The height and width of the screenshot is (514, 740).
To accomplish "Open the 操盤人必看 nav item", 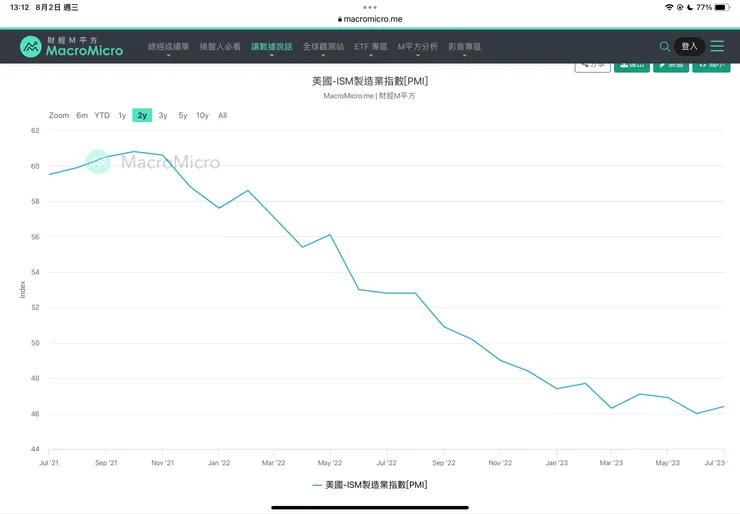I will tap(220, 46).
